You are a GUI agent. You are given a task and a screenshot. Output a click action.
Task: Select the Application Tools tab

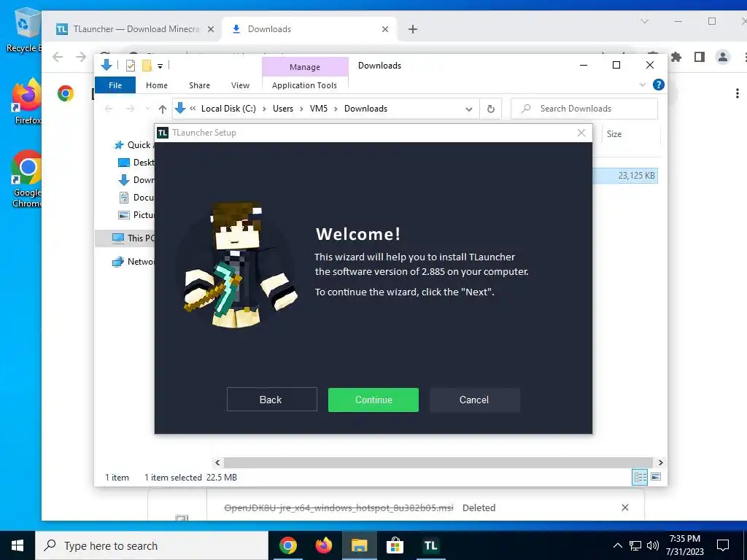304,85
